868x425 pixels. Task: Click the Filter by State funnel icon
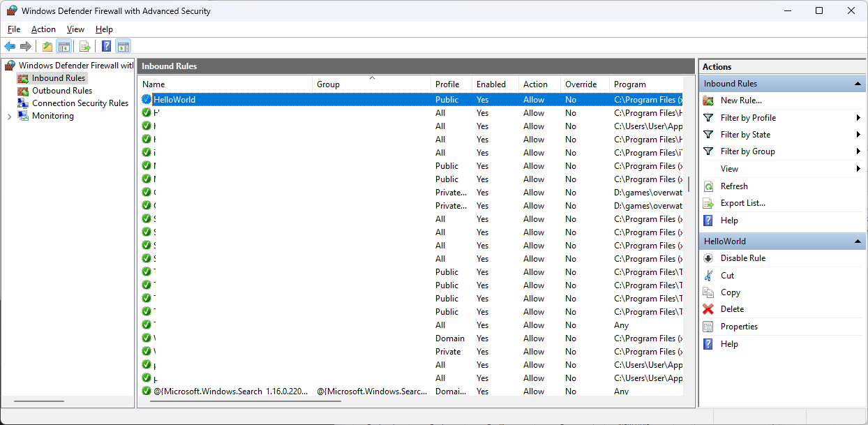click(x=708, y=135)
